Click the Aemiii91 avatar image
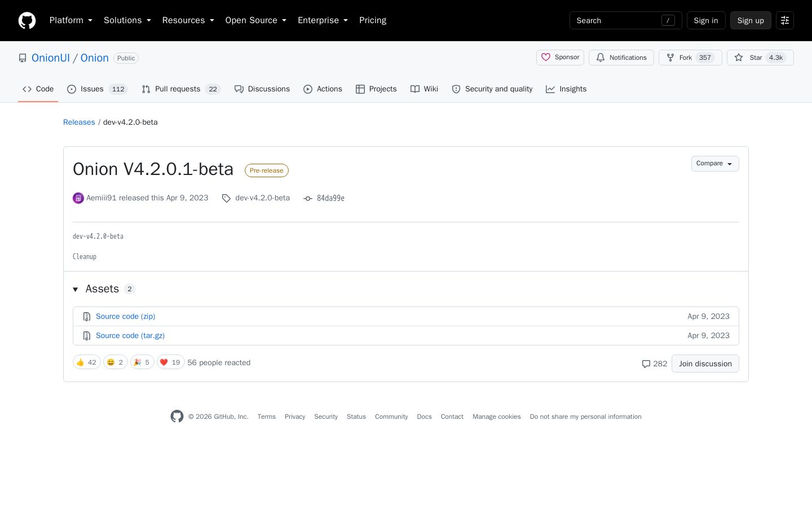The image size is (812, 508). 78,198
